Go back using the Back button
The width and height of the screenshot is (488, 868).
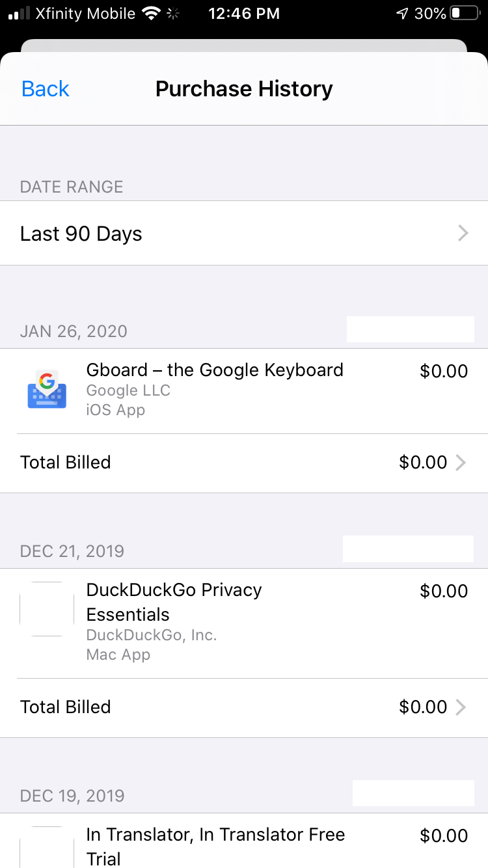(x=46, y=88)
